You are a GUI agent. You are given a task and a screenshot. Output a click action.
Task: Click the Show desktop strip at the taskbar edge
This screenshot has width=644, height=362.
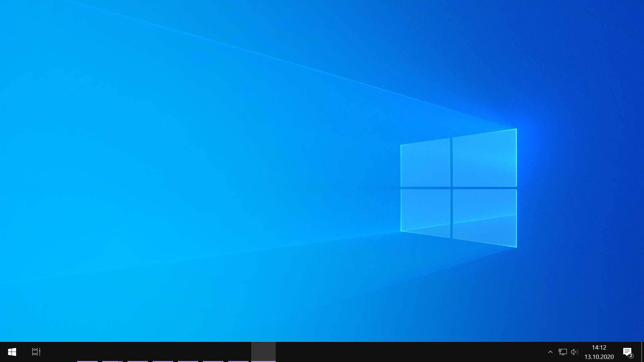click(x=642, y=352)
